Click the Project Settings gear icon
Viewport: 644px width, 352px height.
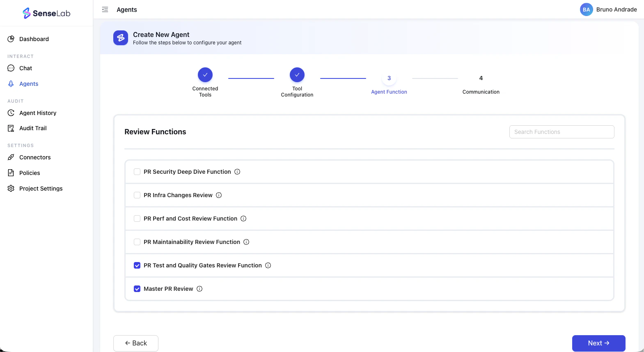pyautogui.click(x=11, y=189)
